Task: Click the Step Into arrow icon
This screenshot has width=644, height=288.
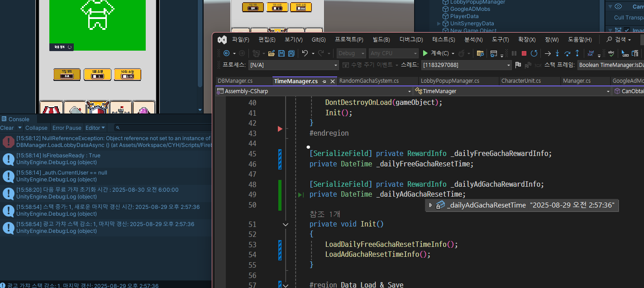Action: coord(557,53)
